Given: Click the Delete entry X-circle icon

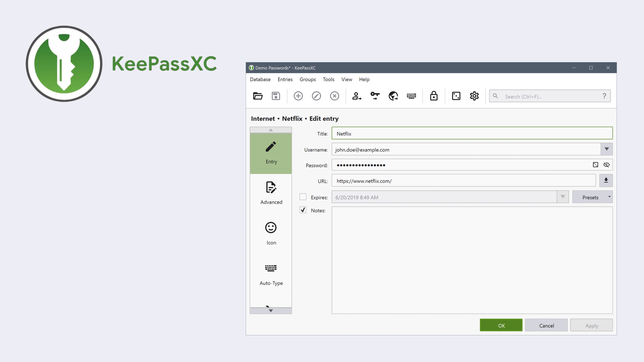Looking at the screenshot, I should pyautogui.click(x=335, y=96).
